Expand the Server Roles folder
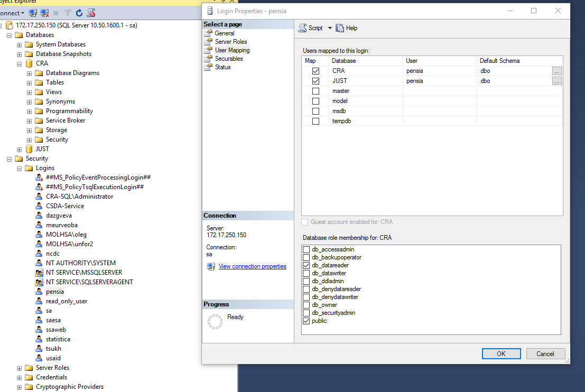Screen dimensions: 585x392 point(20,368)
